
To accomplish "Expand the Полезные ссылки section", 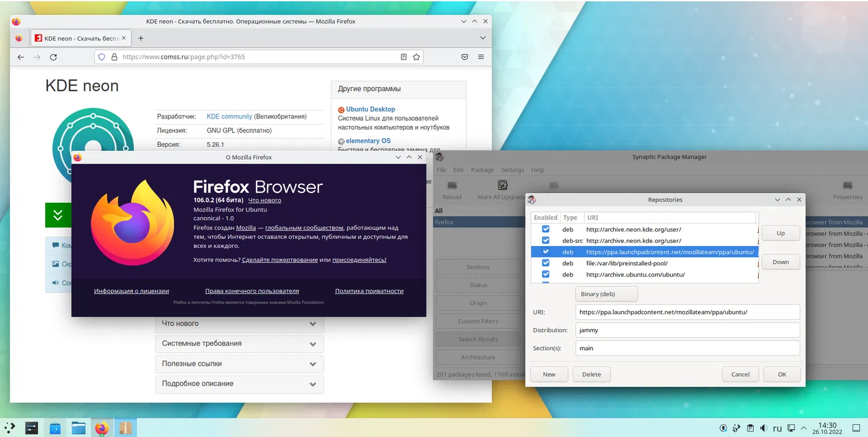I will tap(240, 364).
